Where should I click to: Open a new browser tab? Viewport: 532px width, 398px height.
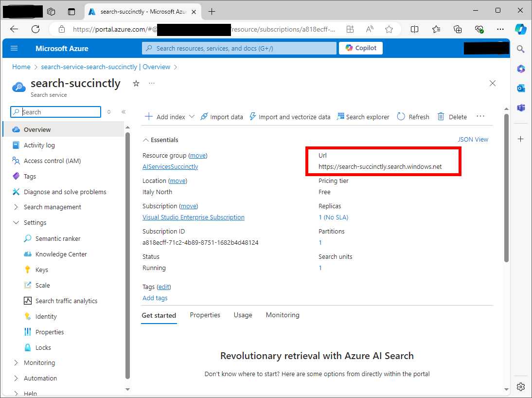click(x=212, y=12)
